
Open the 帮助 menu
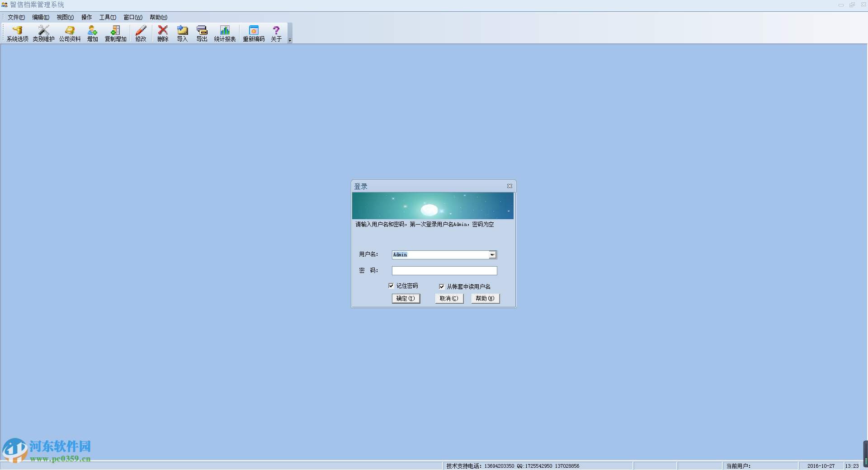[158, 17]
